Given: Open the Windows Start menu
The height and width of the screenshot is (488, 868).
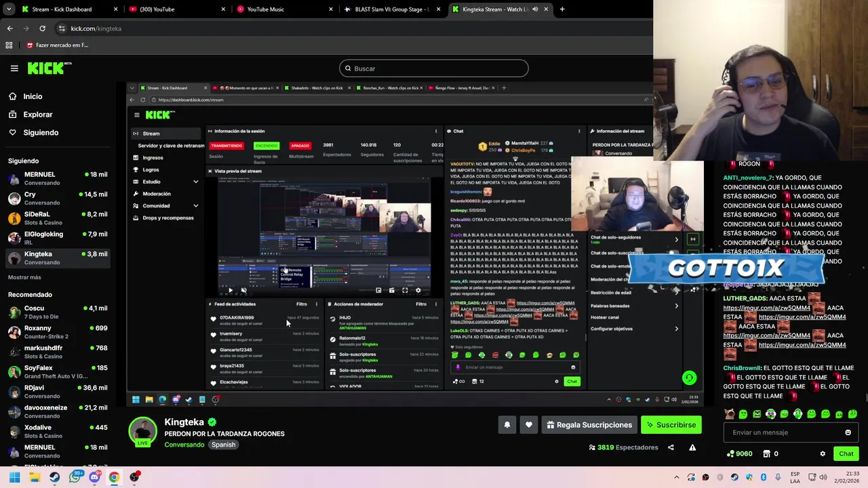Looking at the screenshot, I should [x=14, y=477].
